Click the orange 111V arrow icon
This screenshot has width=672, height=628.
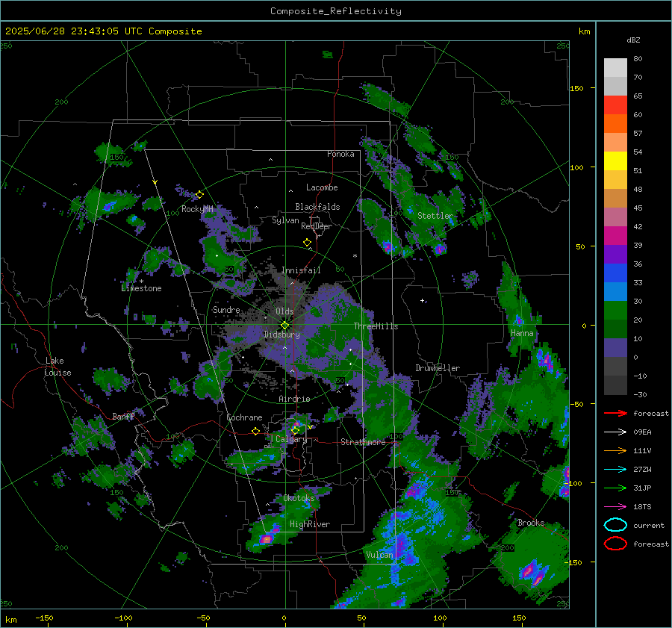(x=615, y=450)
